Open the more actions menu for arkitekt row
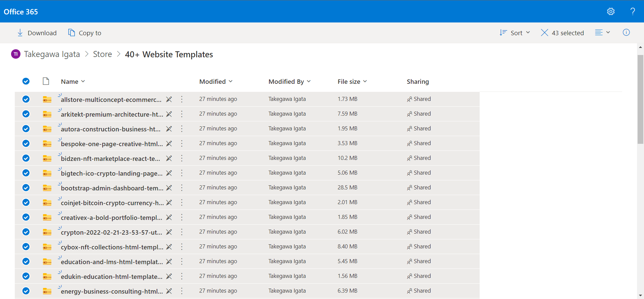644x299 pixels. [x=182, y=114]
